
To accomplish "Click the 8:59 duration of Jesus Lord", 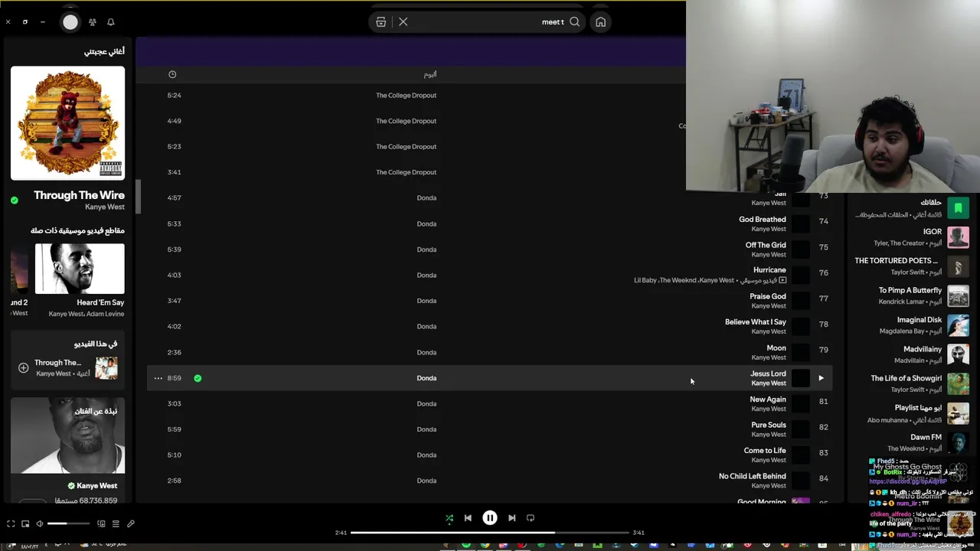I will coord(175,378).
